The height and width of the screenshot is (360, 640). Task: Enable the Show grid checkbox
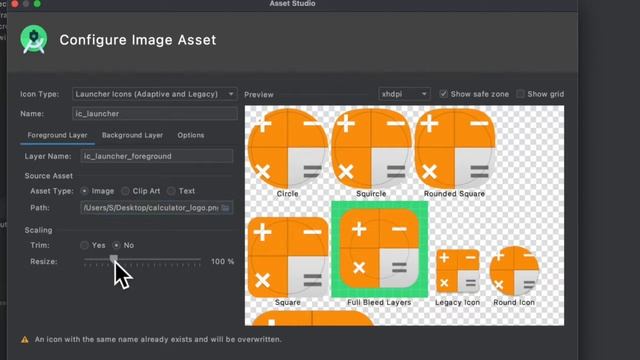coord(520,94)
